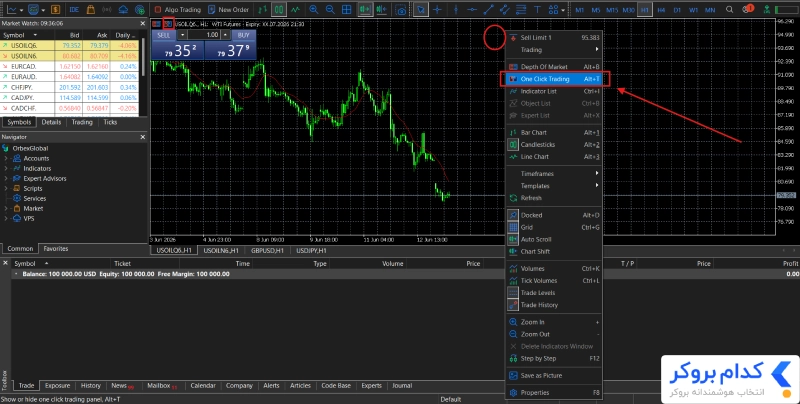Click the SELL button on one-click panel

(x=163, y=35)
